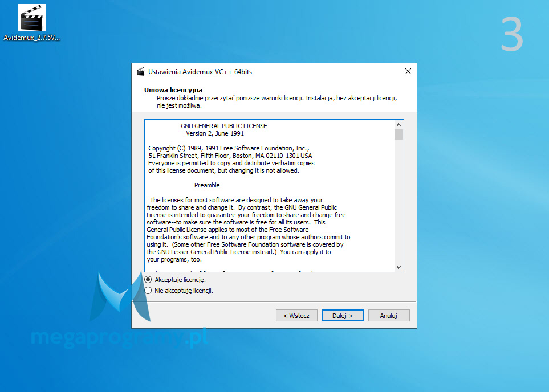The image size is (549, 392).
Task: Click the 'Copyright (C) 1989, 1991' line
Action: click(229, 148)
